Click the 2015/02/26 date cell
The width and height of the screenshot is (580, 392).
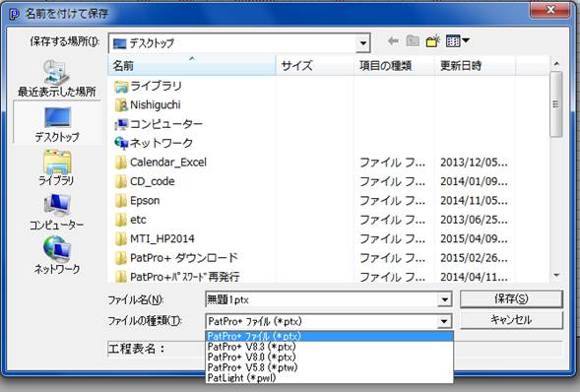click(x=474, y=258)
